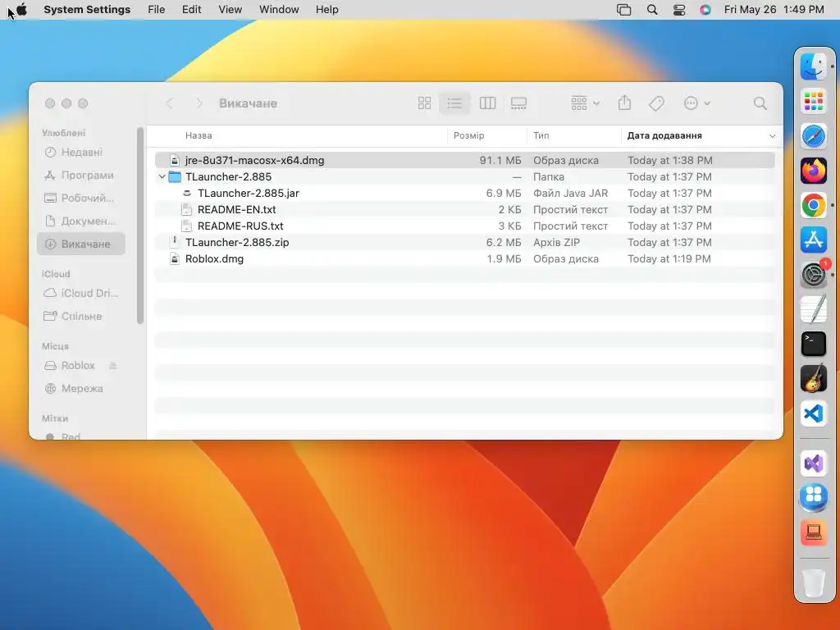
Task: Click the date and time clock
Action: (x=774, y=10)
